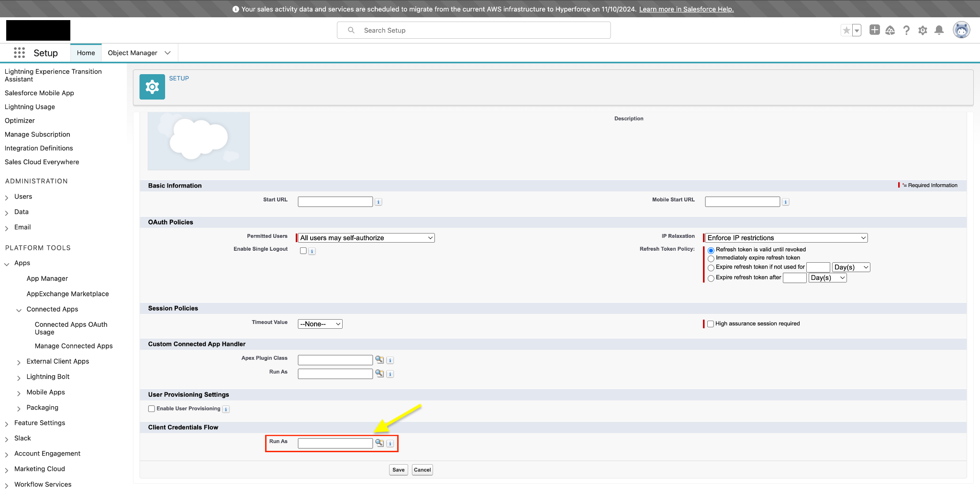Open the Guidance Center Trailhead icon
The height and width of the screenshot is (490, 980).
pyautogui.click(x=890, y=30)
